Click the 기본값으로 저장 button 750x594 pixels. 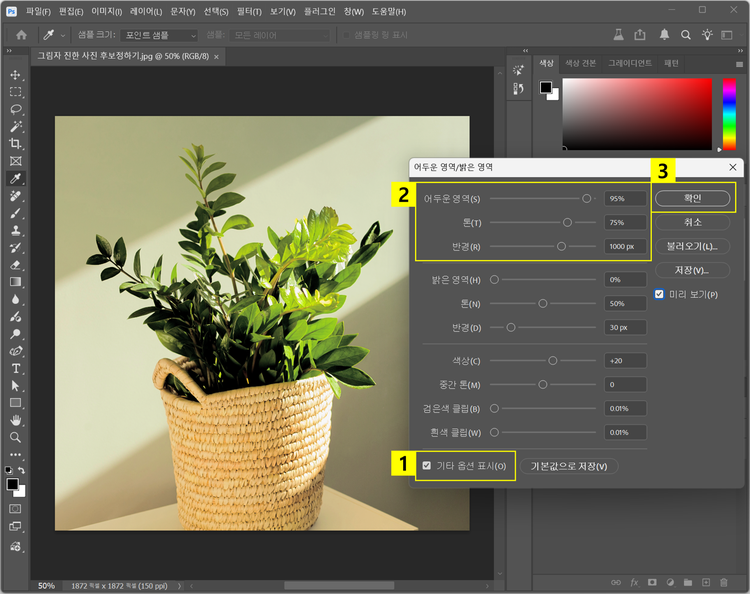pyautogui.click(x=568, y=466)
